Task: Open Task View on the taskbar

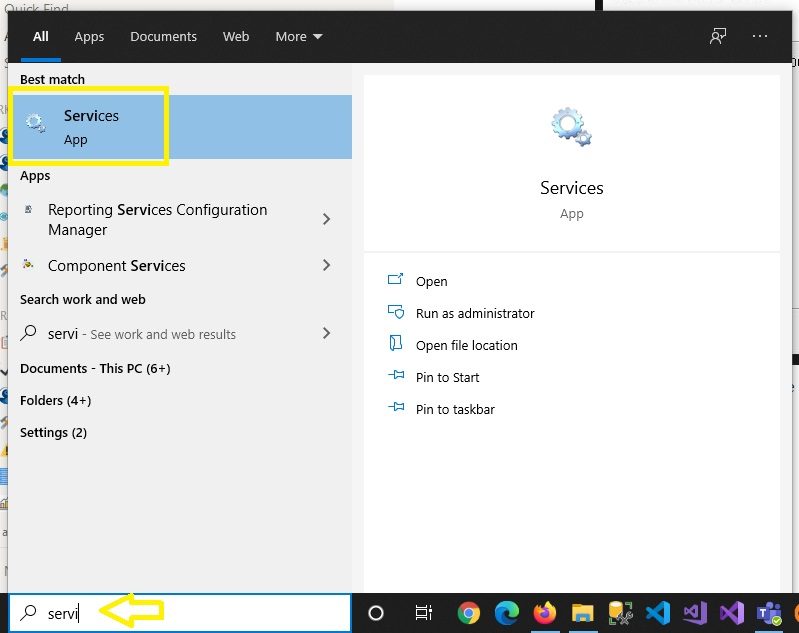Action: tap(423, 613)
